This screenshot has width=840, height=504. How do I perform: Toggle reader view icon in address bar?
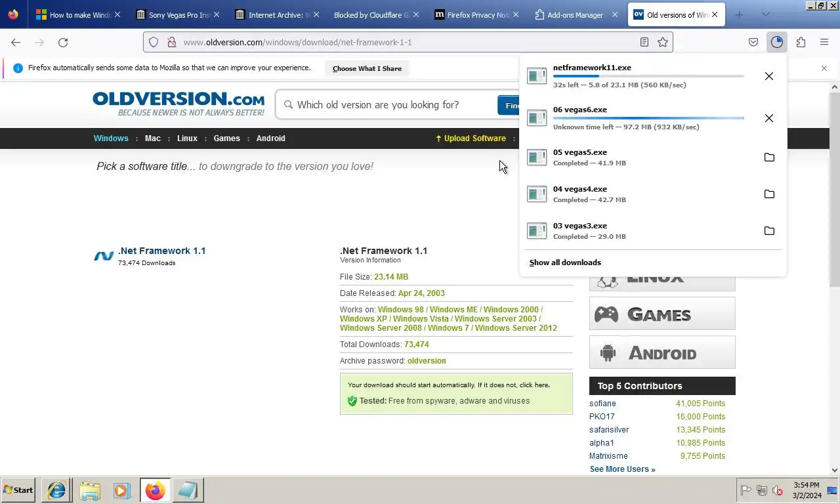(x=644, y=42)
